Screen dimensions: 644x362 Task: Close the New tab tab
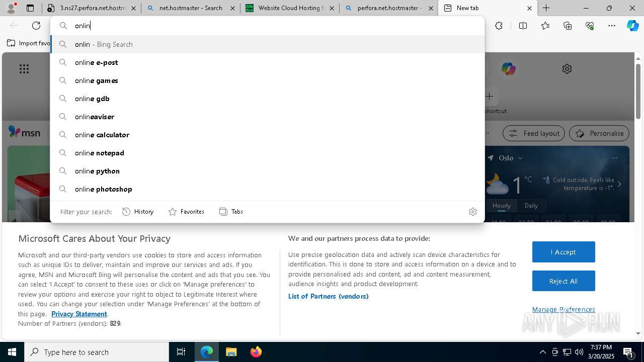pyautogui.click(x=529, y=8)
